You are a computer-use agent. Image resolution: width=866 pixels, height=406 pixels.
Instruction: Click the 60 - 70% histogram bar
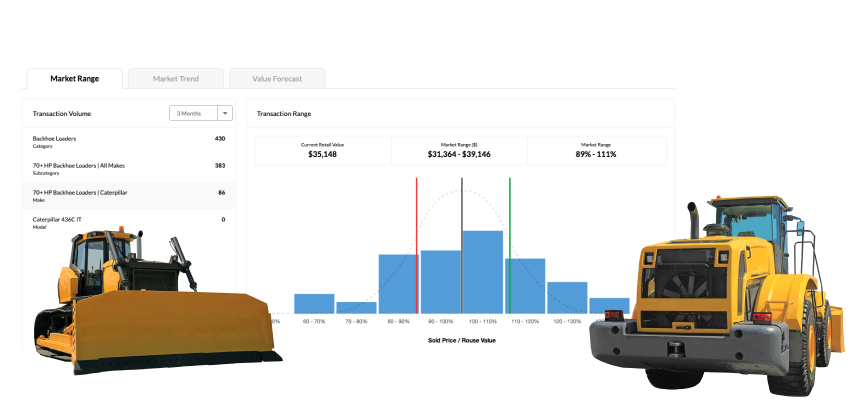(314, 304)
